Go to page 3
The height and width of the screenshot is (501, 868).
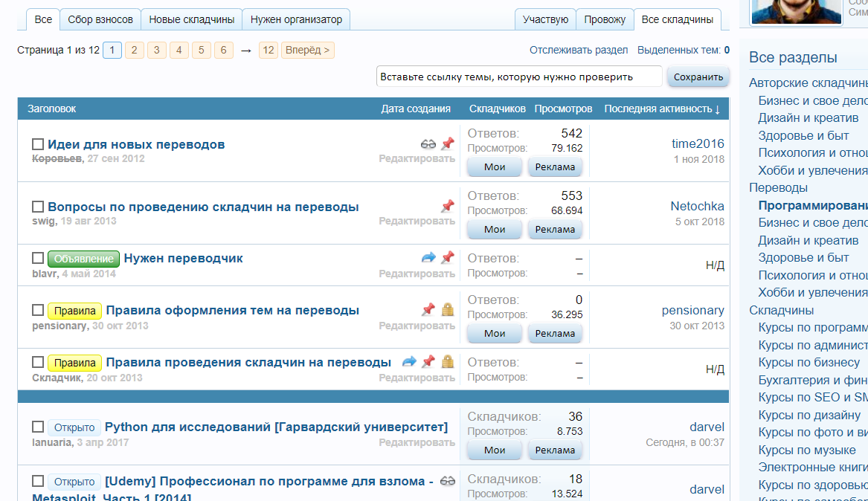pos(157,50)
